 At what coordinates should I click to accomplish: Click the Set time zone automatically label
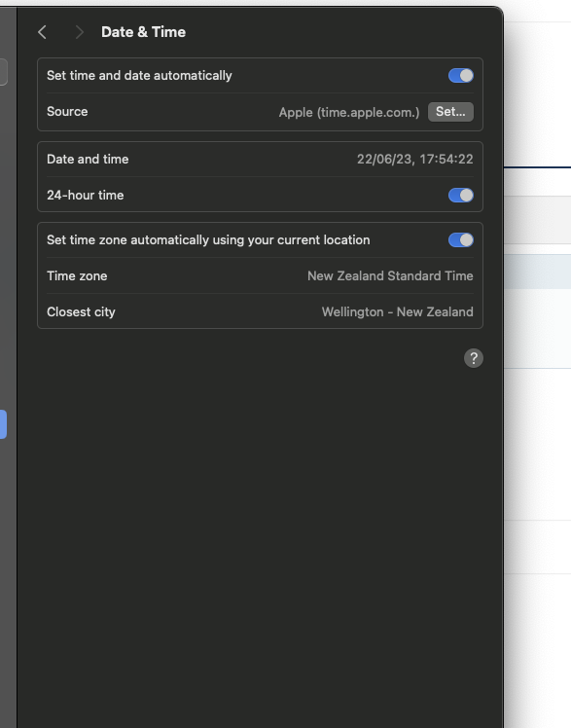(x=208, y=240)
